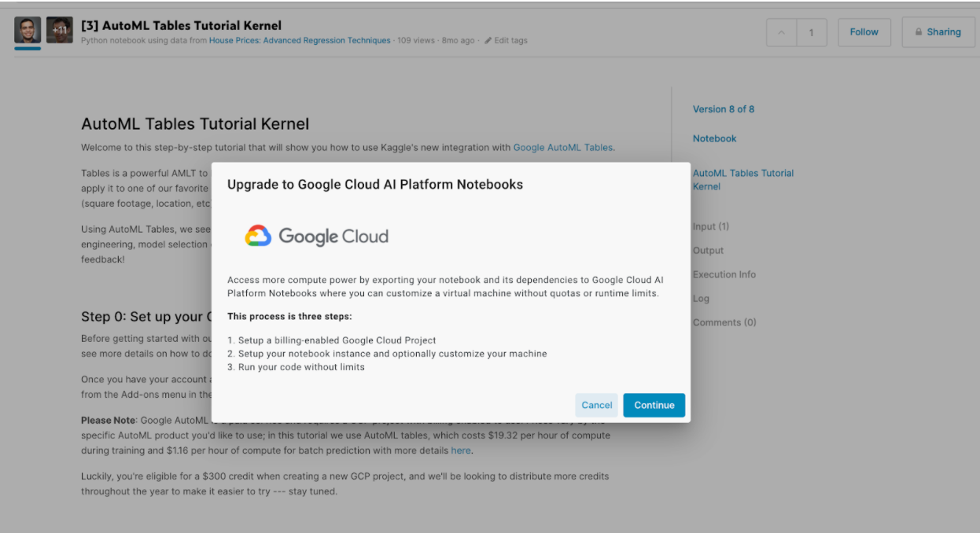The height and width of the screenshot is (533, 980).
Task: Click the Google Cloud logo in dialog
Action: point(316,236)
